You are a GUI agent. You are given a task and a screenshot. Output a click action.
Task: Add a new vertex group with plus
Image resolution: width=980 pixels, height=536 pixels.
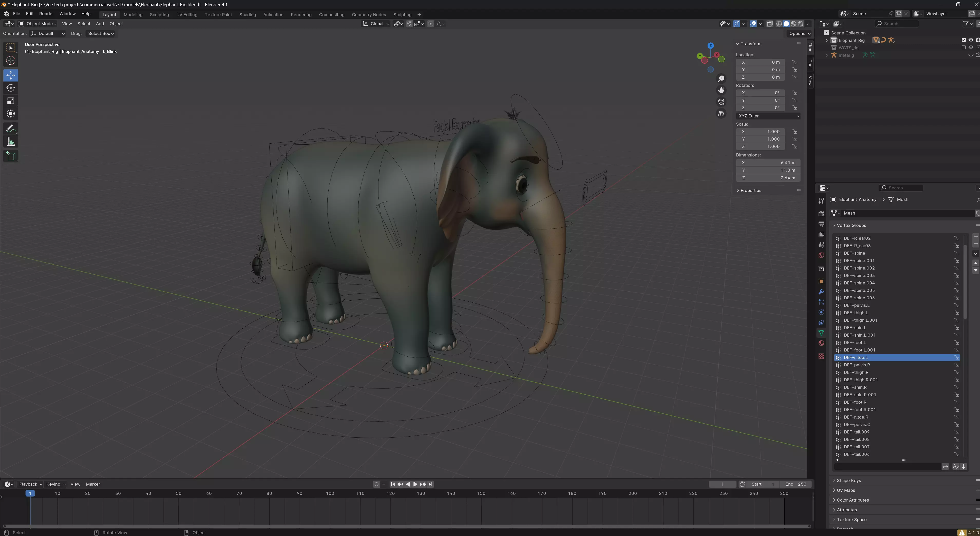(x=975, y=236)
